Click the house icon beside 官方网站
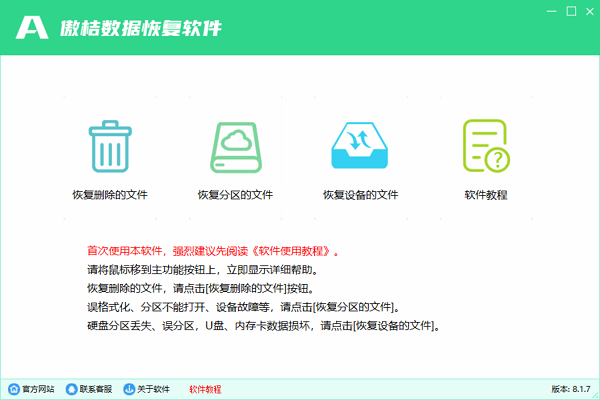This screenshot has height=400, width=600. [14, 388]
